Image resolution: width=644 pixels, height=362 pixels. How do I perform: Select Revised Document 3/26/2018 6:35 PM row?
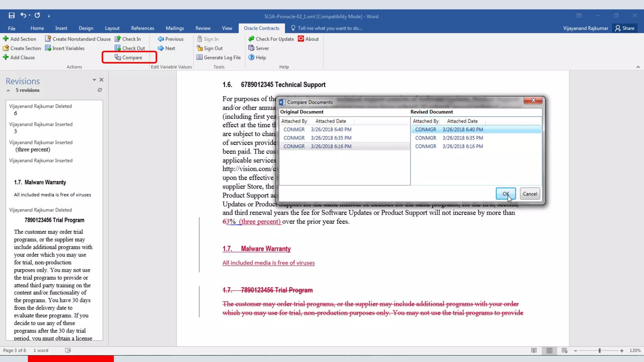click(476, 138)
